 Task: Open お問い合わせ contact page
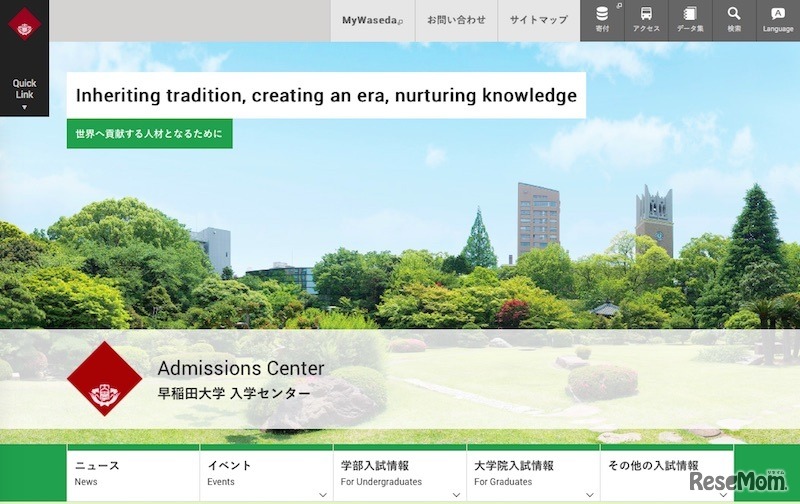click(456, 20)
